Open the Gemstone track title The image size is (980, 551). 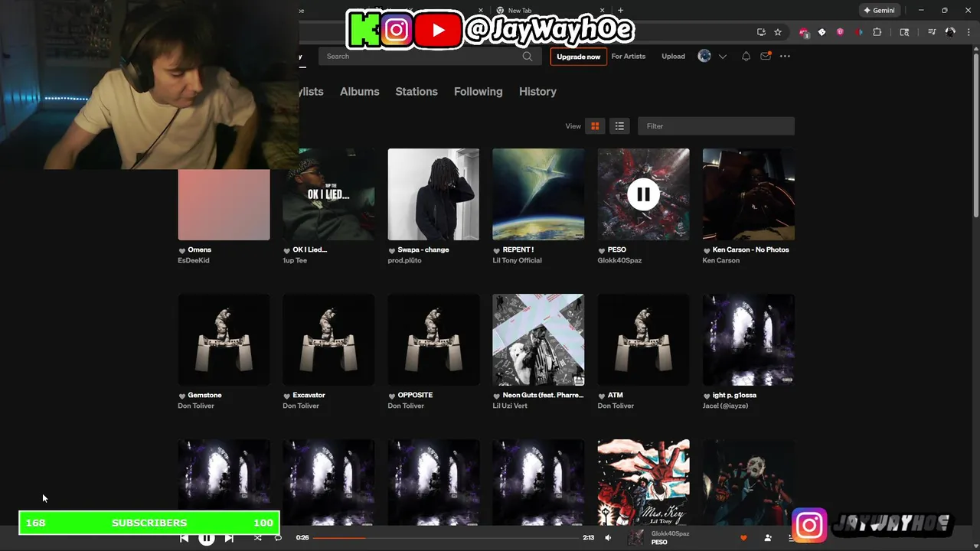click(204, 395)
